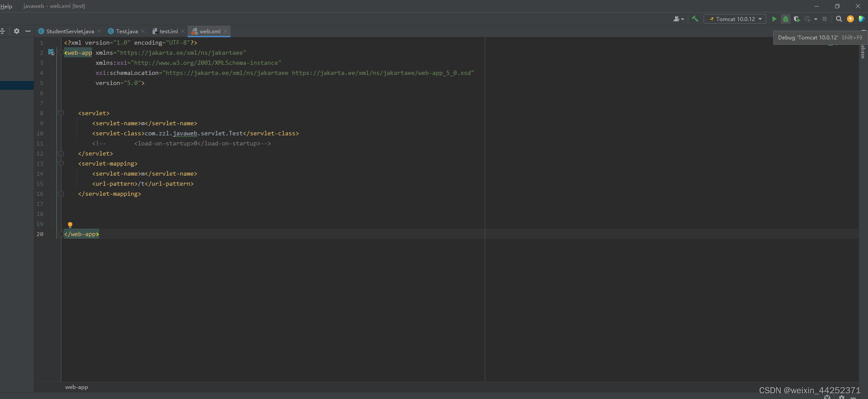Click line number 10 in the gutter
This screenshot has height=399, width=868.
(x=40, y=133)
